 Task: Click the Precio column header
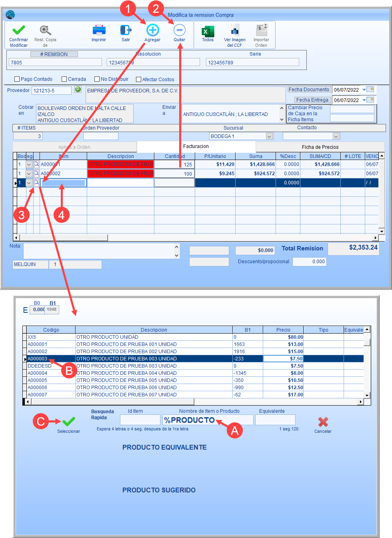[x=283, y=330]
